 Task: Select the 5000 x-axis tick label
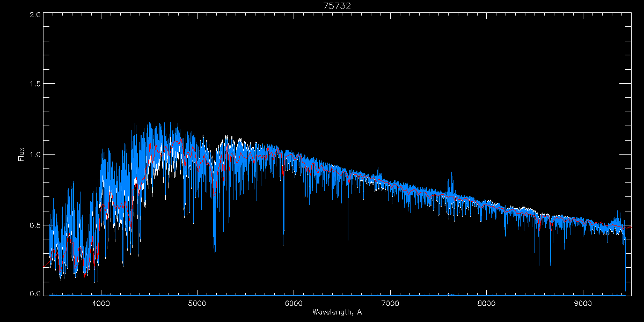197,302
